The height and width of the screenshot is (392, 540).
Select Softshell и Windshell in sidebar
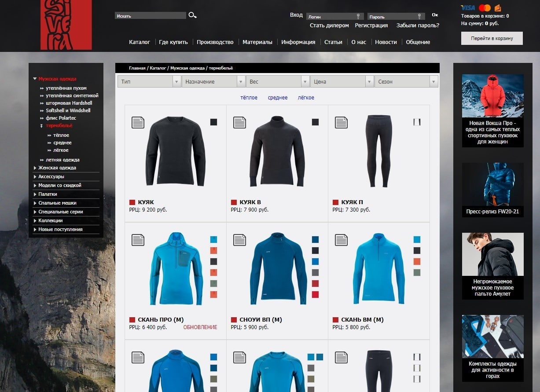tap(68, 110)
